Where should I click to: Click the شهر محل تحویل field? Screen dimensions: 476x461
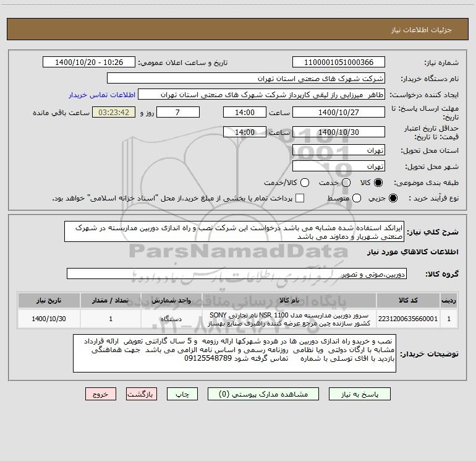click(x=339, y=166)
